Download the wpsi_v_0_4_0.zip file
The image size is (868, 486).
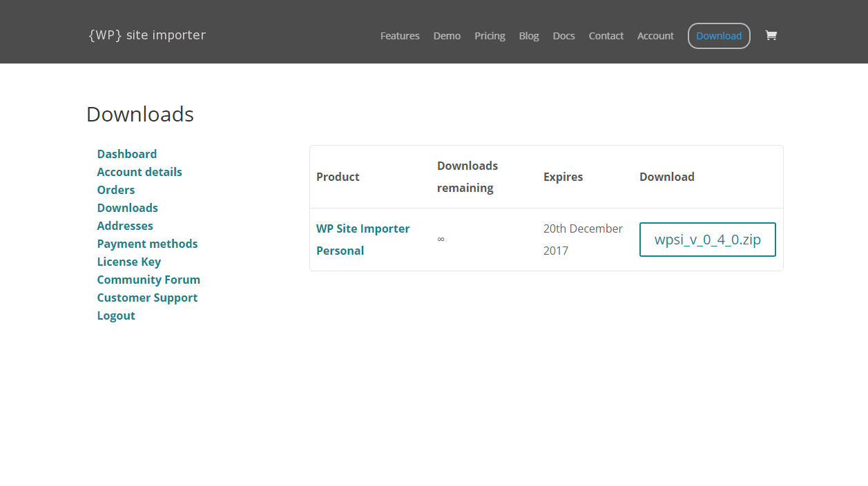pyautogui.click(x=708, y=240)
